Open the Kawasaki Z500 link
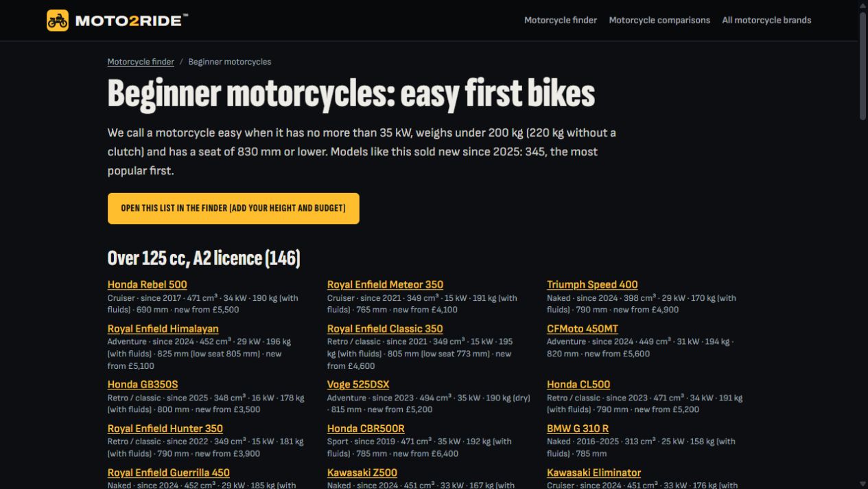 coord(362,473)
